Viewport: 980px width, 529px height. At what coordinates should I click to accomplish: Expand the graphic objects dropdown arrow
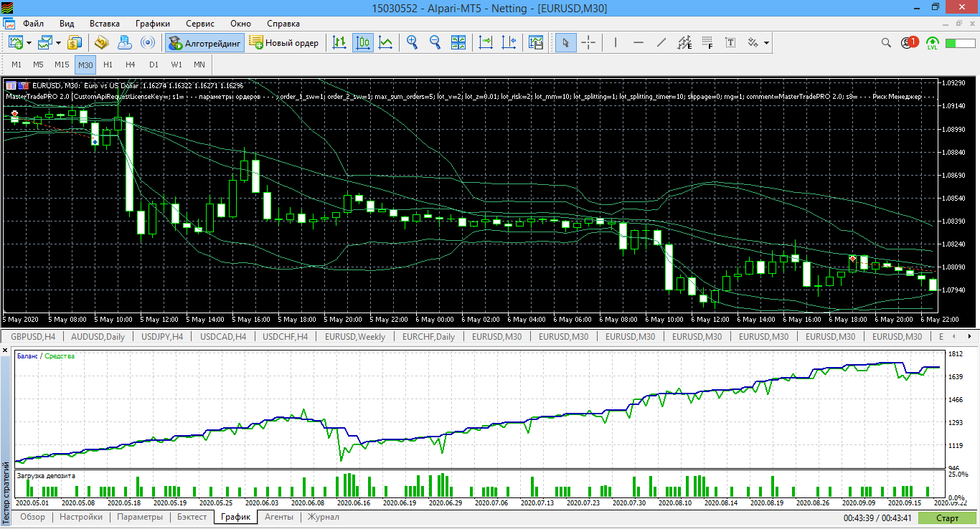767,43
